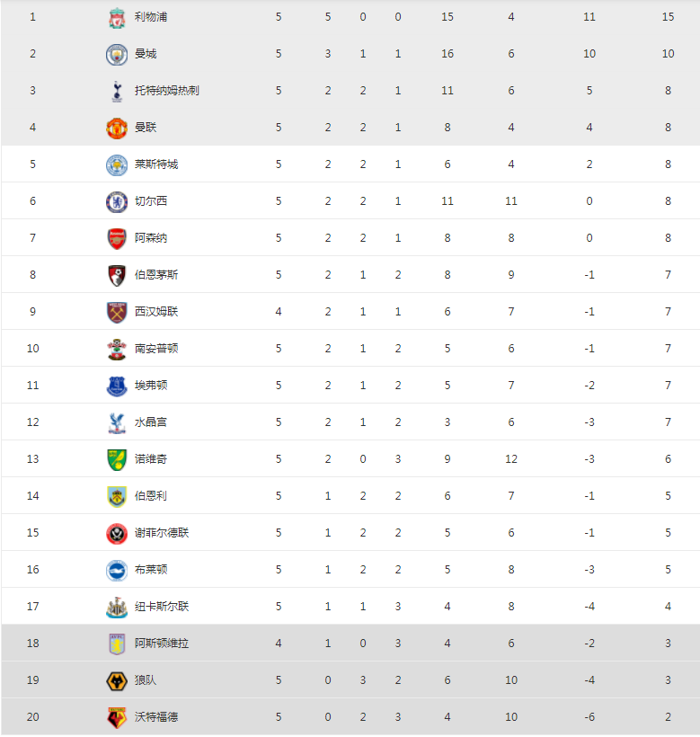Open the 纽卡斯尔联 team name link

pos(162,607)
